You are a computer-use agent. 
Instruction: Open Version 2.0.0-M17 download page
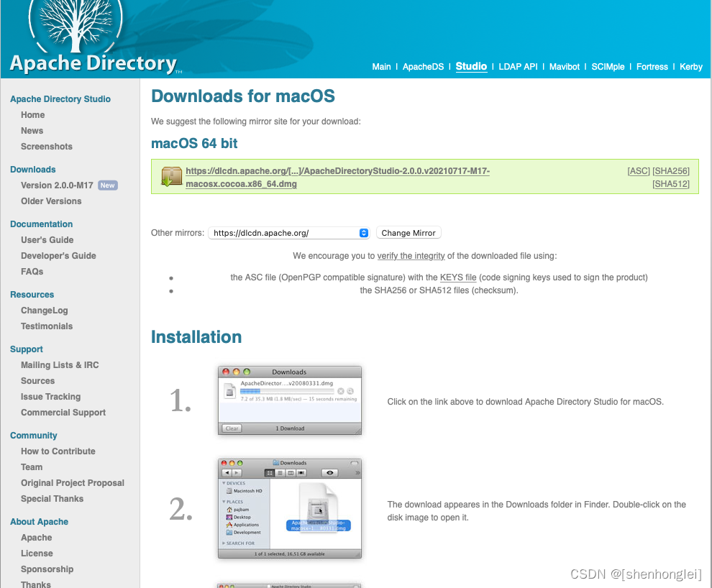coord(57,185)
